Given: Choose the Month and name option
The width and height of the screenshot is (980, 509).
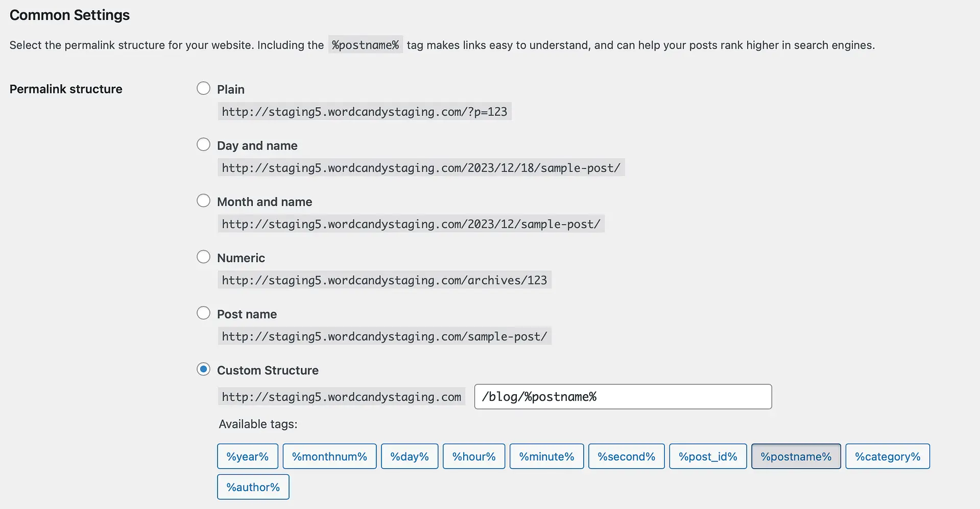Looking at the screenshot, I should [203, 201].
